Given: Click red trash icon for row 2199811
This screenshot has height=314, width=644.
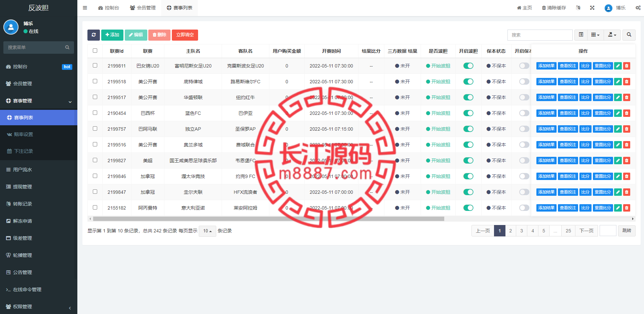Looking at the screenshot, I should (x=627, y=66).
